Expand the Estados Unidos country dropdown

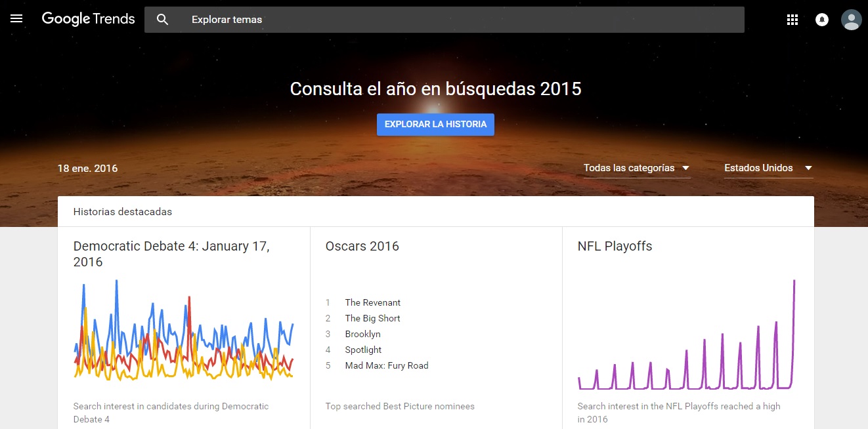pyautogui.click(x=768, y=168)
